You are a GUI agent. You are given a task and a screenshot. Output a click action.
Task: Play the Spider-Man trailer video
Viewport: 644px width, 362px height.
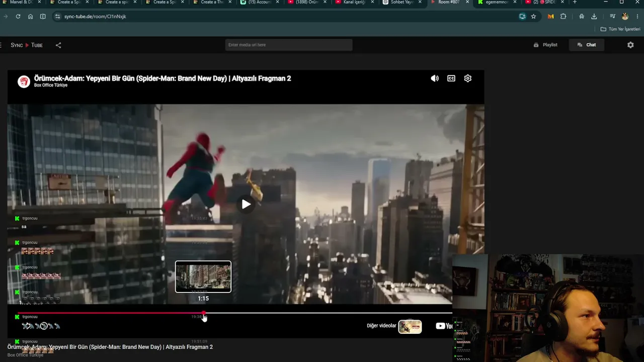(x=246, y=204)
